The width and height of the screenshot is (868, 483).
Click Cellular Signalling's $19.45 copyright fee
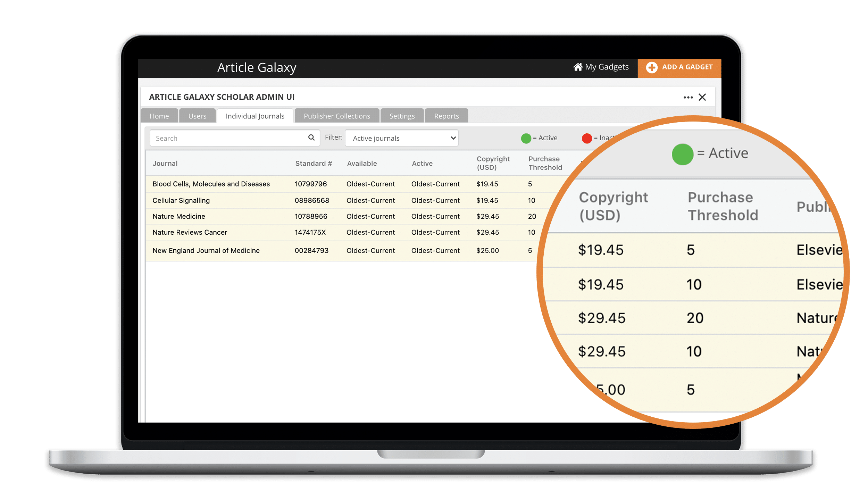tap(487, 200)
